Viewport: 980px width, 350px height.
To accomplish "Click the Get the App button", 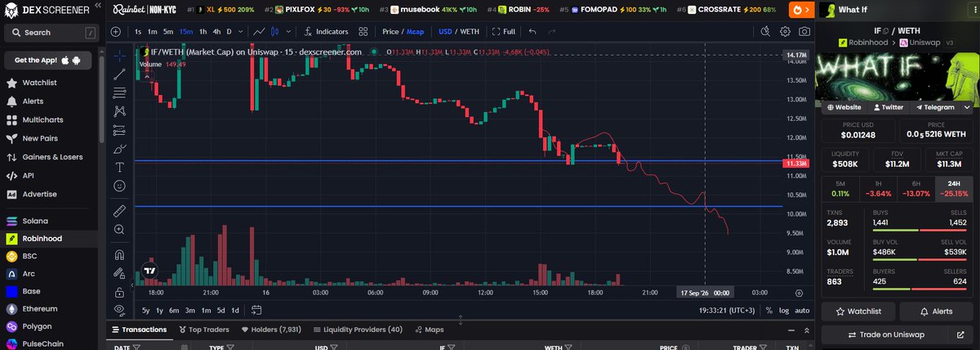I will tap(47, 61).
